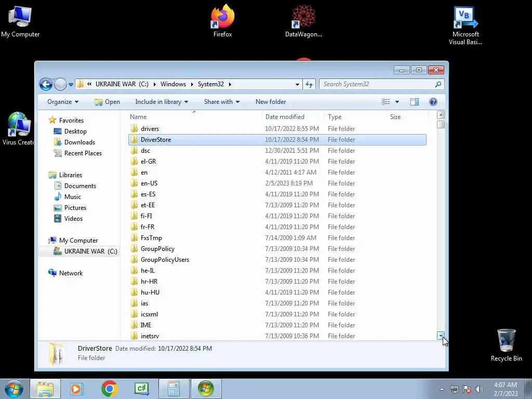Screen dimensions: 532x399
Task: Go back in Explorer navigation
Action: (46, 84)
